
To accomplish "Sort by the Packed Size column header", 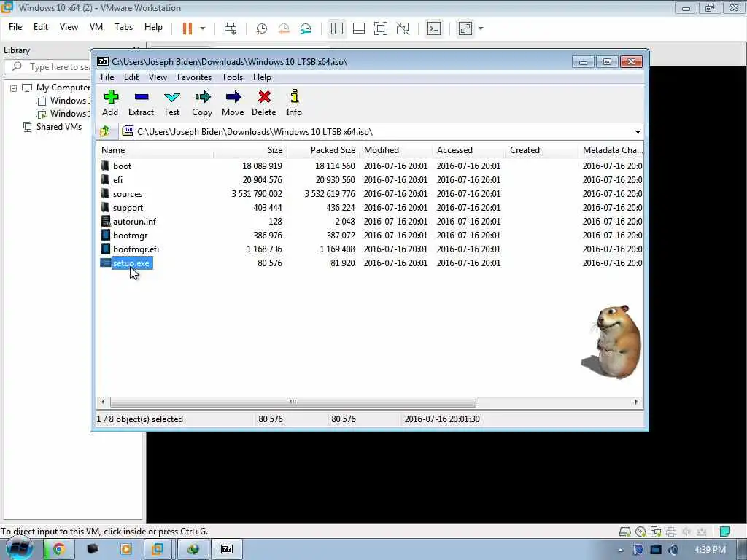I will pyautogui.click(x=323, y=150).
